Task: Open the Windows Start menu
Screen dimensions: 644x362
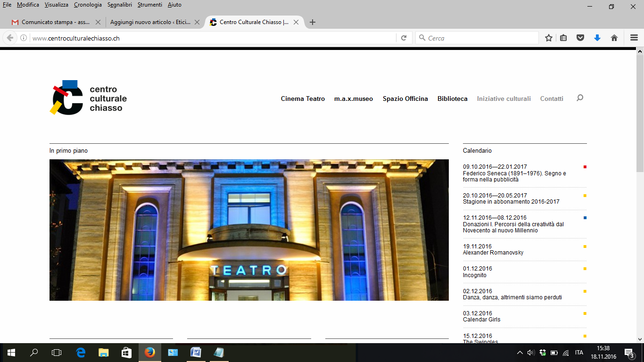Action: pyautogui.click(x=11, y=353)
